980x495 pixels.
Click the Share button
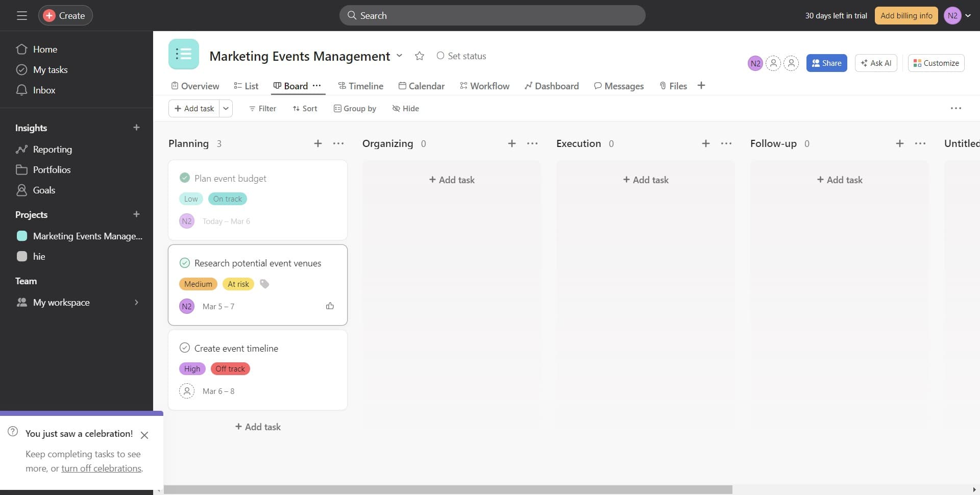[826, 63]
